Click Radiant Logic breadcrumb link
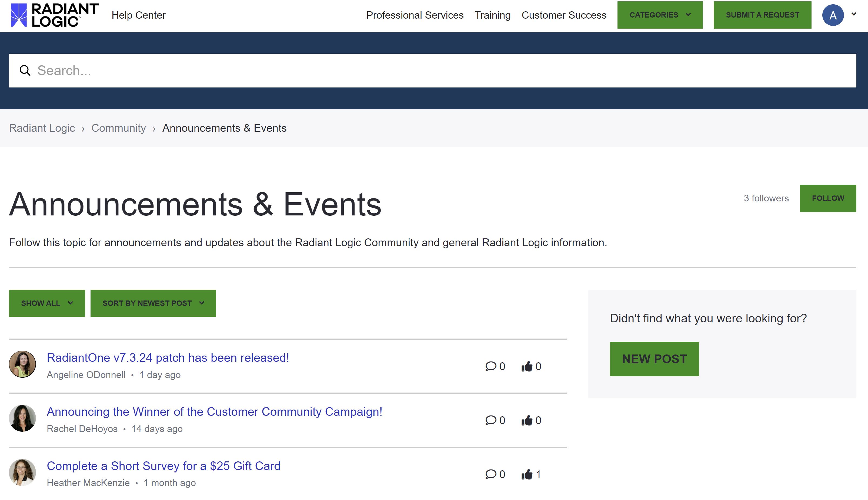Viewport: 868px width, 500px height. coord(42,128)
